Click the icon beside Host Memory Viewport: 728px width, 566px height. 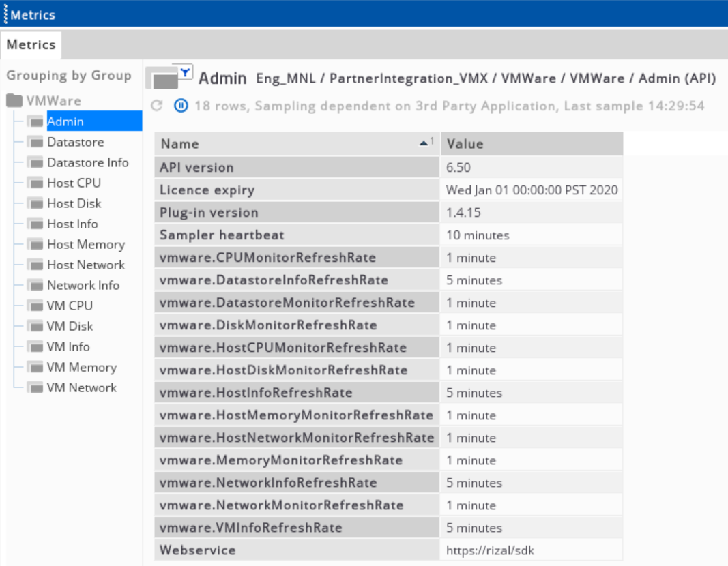35,244
